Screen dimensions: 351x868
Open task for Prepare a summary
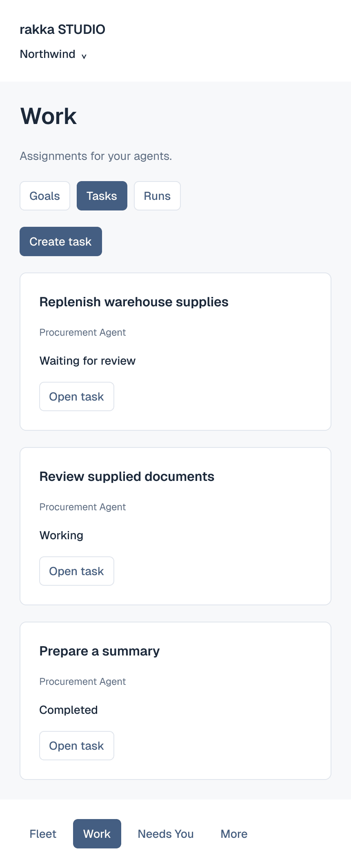[x=77, y=746]
